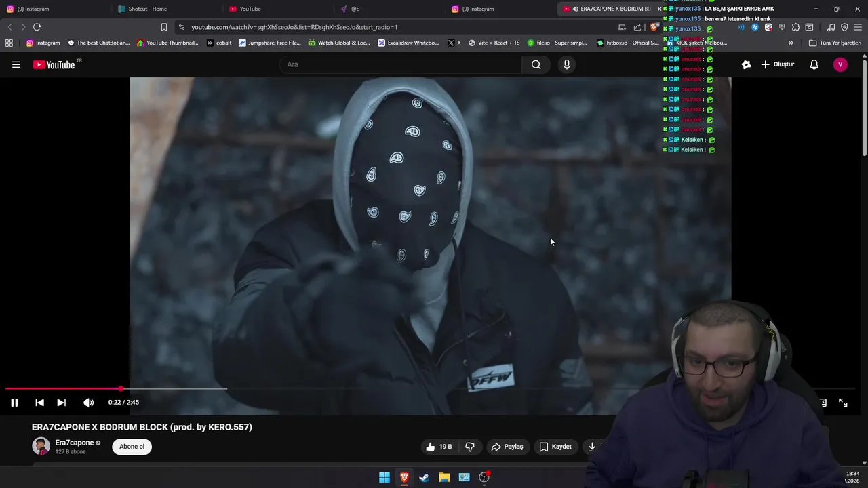Image resolution: width=868 pixels, height=488 pixels.
Task: Download the video using the arrow icon
Action: point(592,447)
